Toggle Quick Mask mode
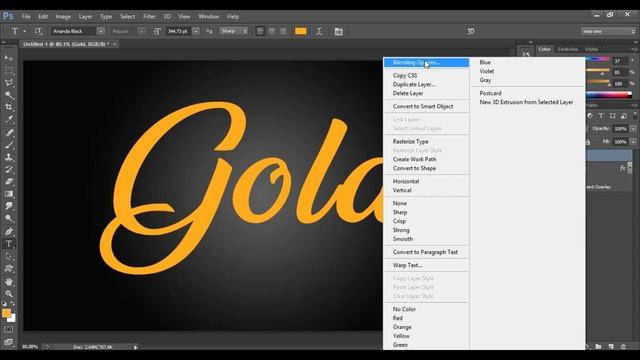The image size is (640, 360). point(9,329)
